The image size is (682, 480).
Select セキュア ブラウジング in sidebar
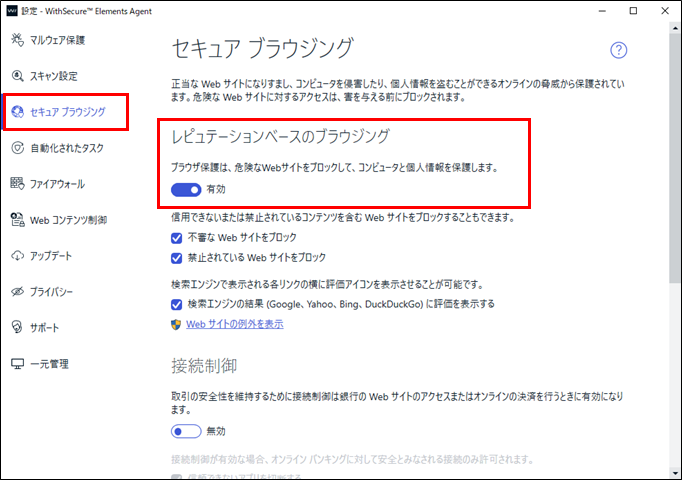pos(67,112)
